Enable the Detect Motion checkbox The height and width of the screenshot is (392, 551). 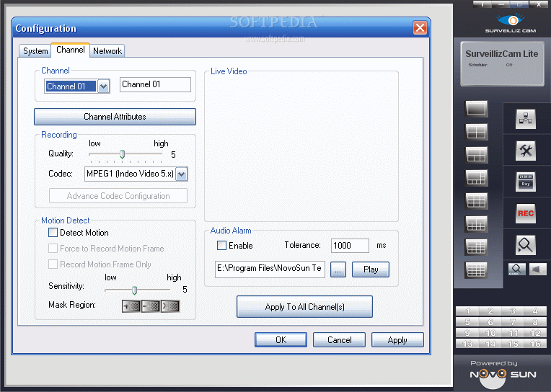tap(53, 233)
